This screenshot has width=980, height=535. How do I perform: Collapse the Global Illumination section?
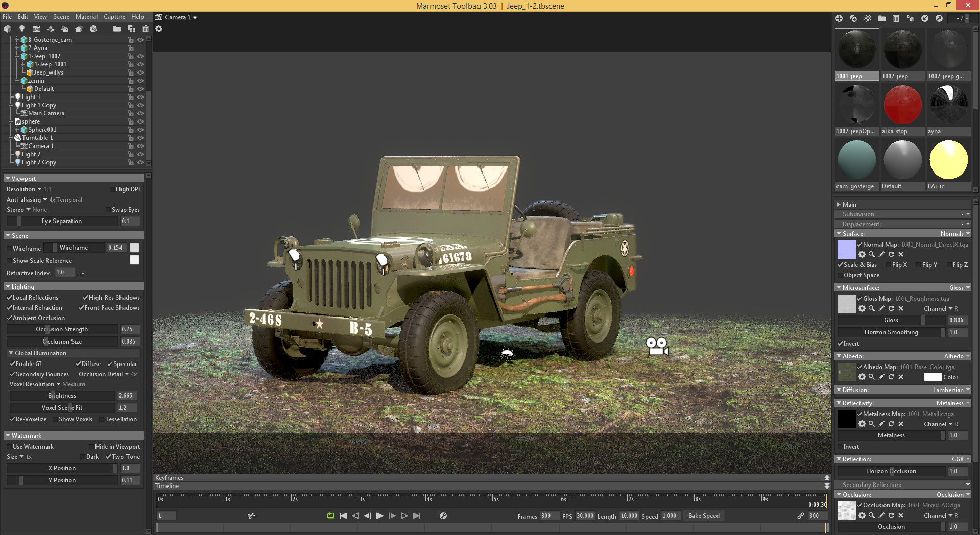[x=11, y=353]
